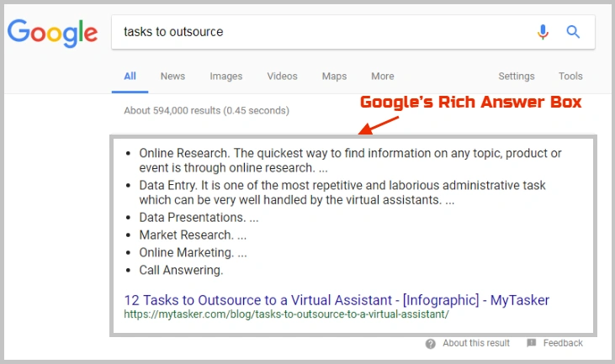The image size is (615, 364).
Task: Switch to the Maps tab
Action: 334,76
